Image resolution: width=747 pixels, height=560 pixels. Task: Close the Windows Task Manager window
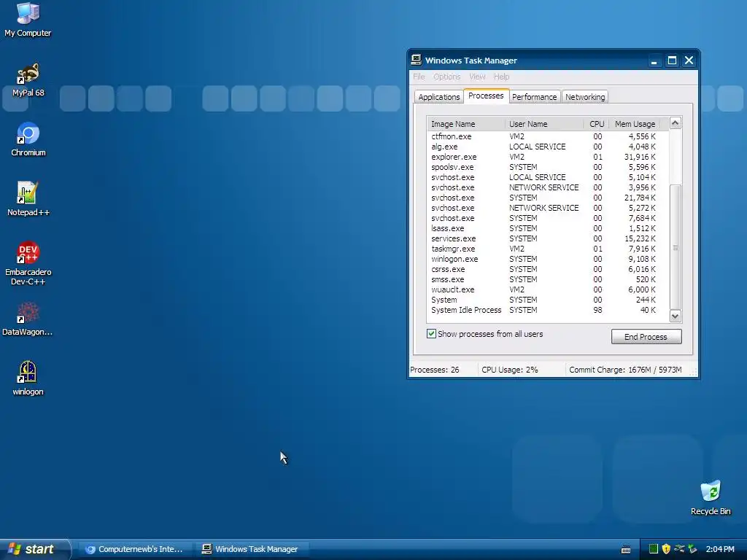pos(689,61)
